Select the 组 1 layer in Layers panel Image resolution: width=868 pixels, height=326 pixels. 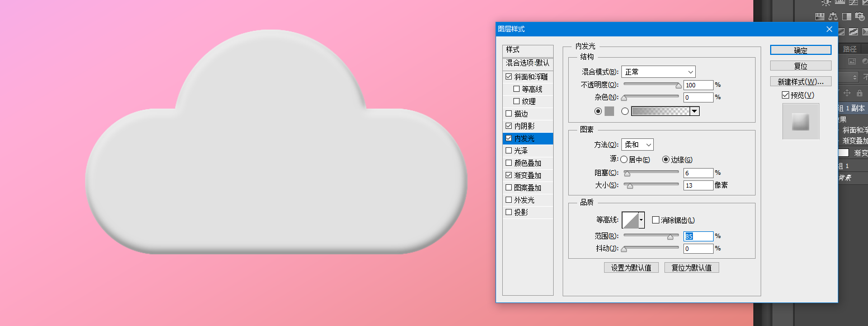(853, 166)
